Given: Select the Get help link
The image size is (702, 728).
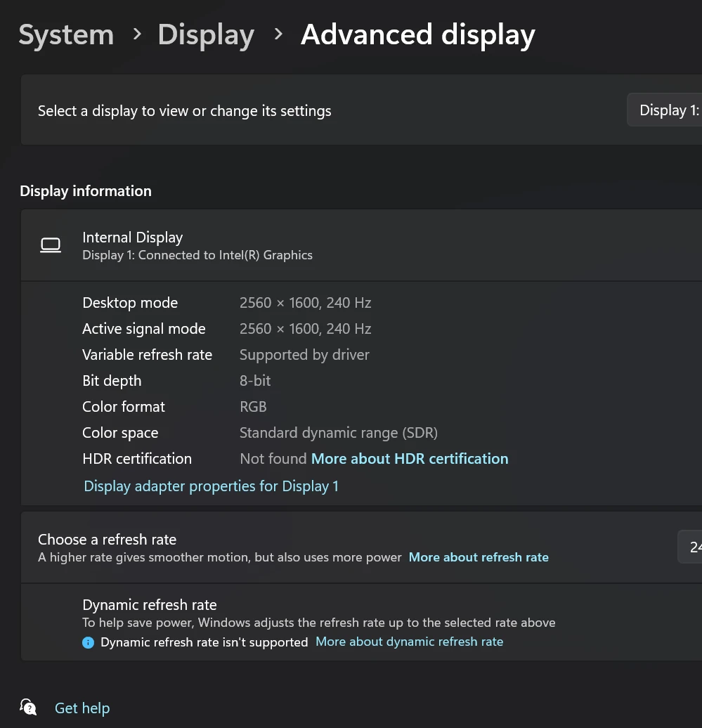Looking at the screenshot, I should pyautogui.click(x=82, y=708).
